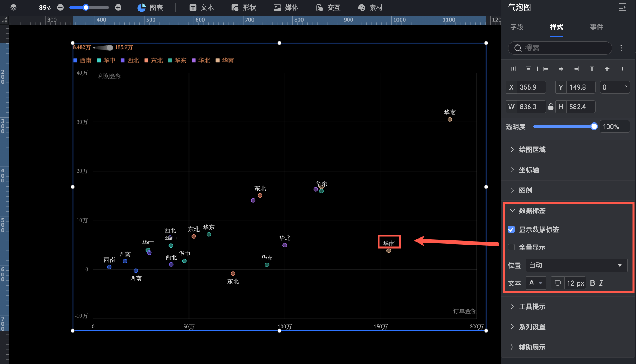Screen dimensions: 636x364
Task: Click the rotation angle field
Action: coord(615,87)
